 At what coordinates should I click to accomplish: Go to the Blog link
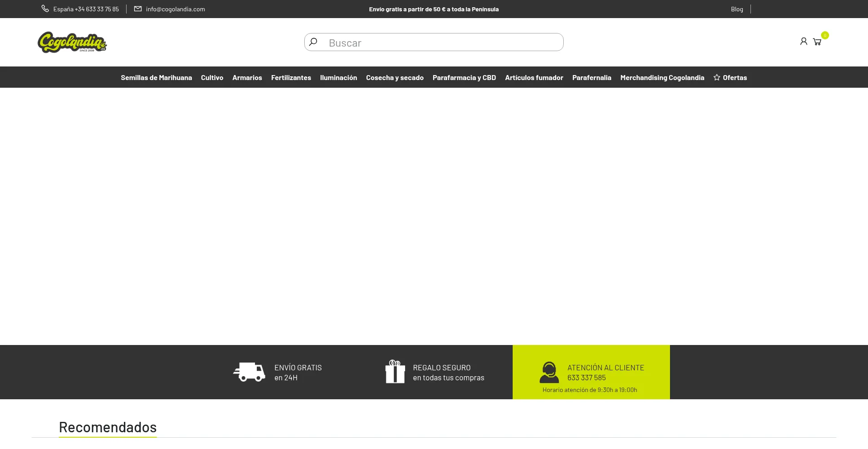[736, 9]
